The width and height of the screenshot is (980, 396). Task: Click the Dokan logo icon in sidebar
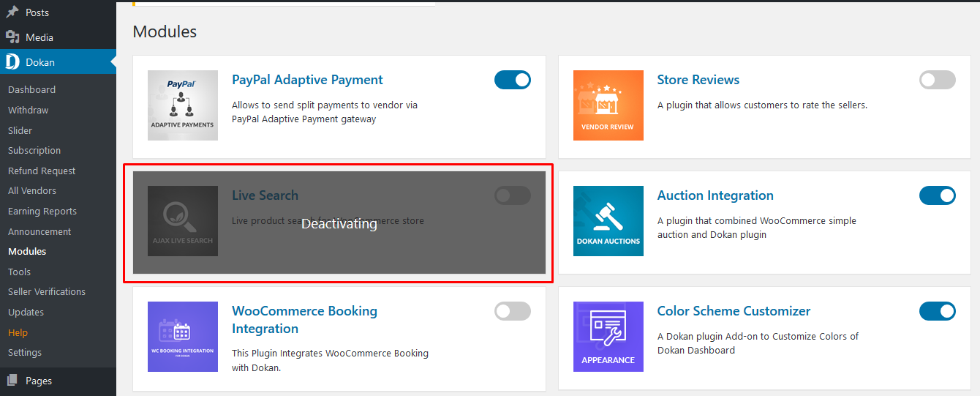[x=12, y=62]
